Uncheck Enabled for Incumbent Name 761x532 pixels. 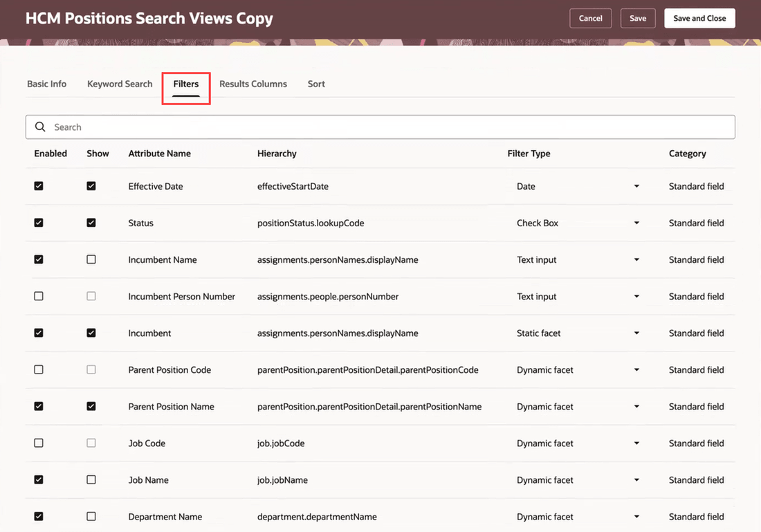pyautogui.click(x=39, y=259)
